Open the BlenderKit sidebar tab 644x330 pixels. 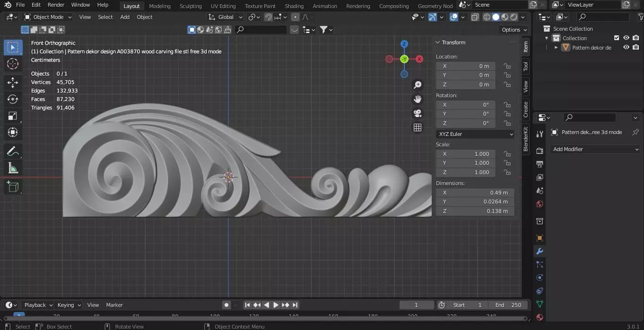526,139
